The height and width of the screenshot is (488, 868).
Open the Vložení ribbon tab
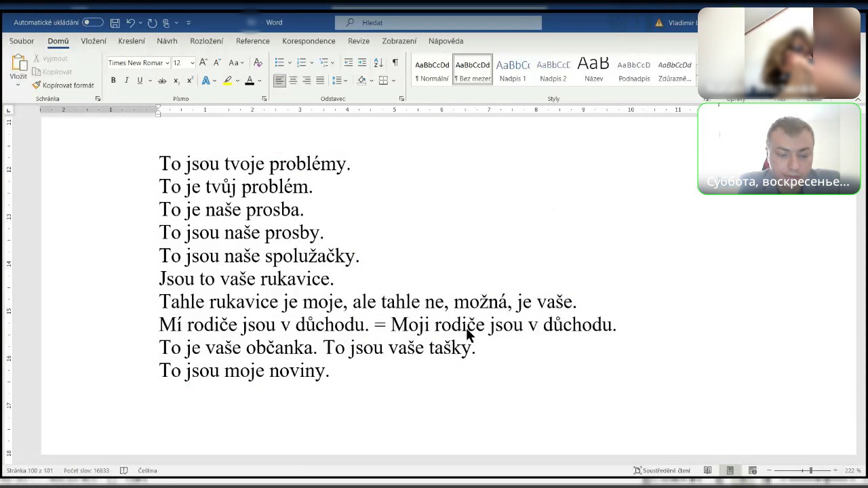click(x=94, y=41)
